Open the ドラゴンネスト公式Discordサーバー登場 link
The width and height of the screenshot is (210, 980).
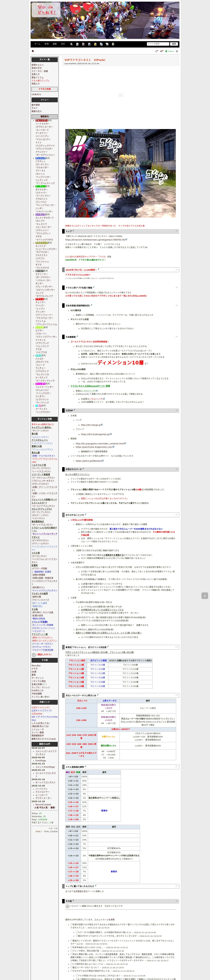tap(90, 386)
